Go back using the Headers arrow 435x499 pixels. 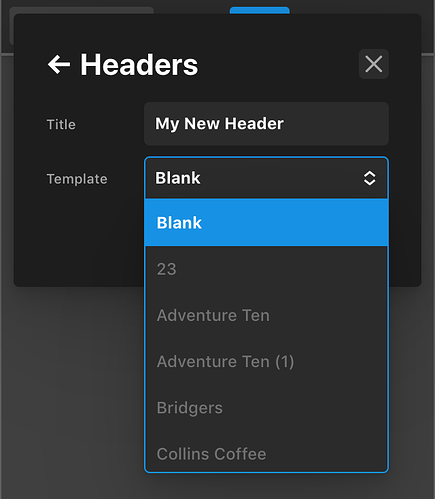(x=59, y=64)
